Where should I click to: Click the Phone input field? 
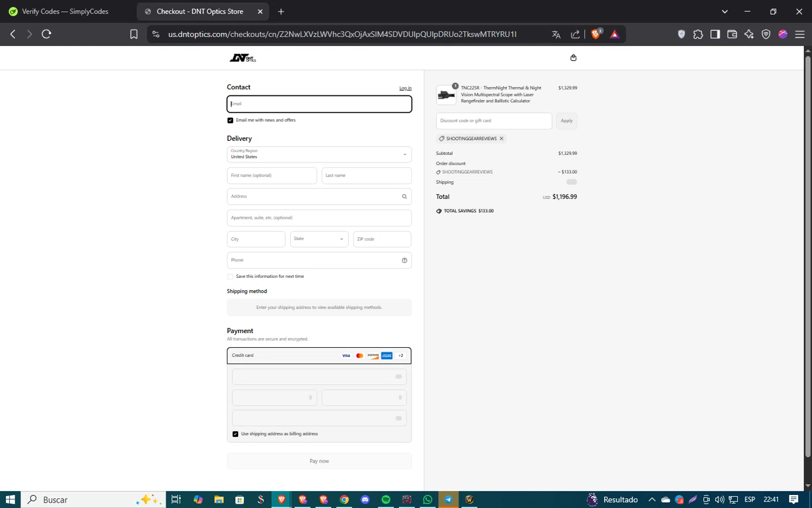pyautogui.click(x=319, y=260)
